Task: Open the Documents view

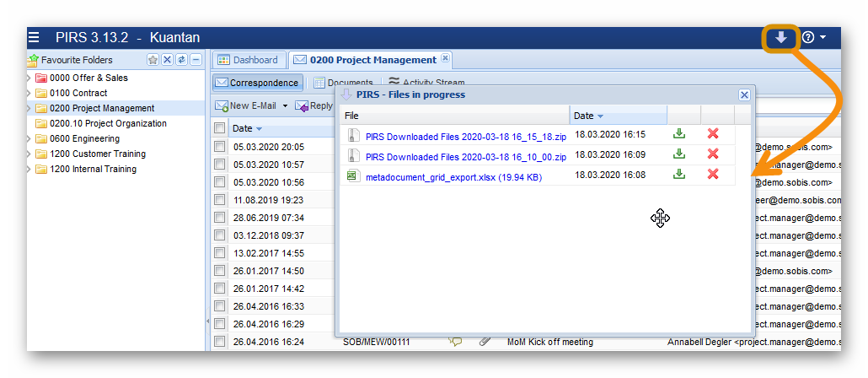Action: [343, 83]
